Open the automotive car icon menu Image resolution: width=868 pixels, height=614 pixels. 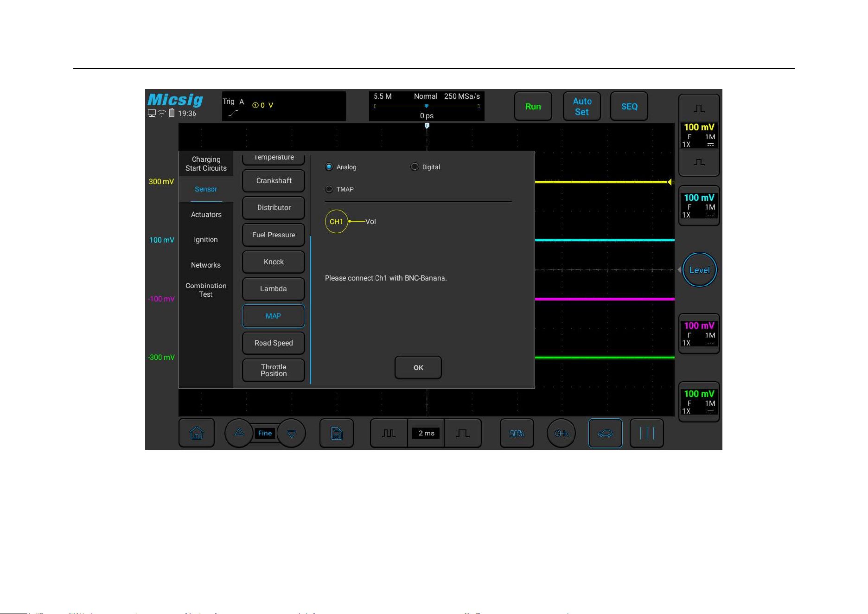[x=606, y=433]
